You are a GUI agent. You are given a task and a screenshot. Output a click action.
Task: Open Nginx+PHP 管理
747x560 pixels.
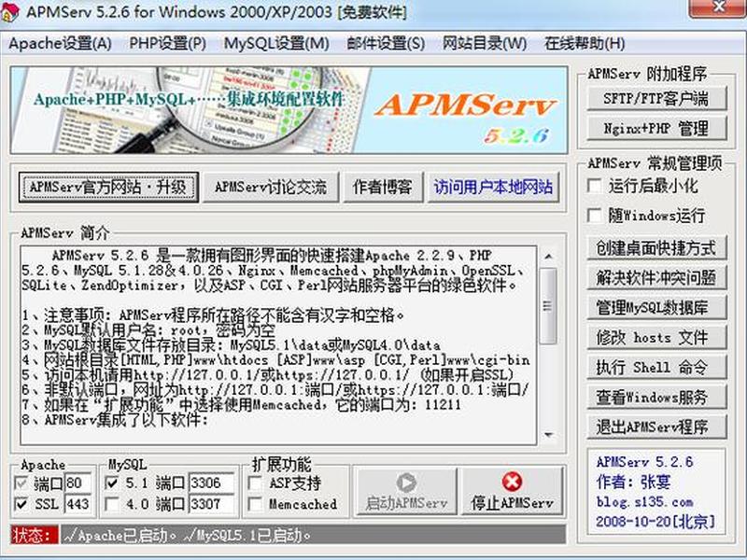point(656,128)
